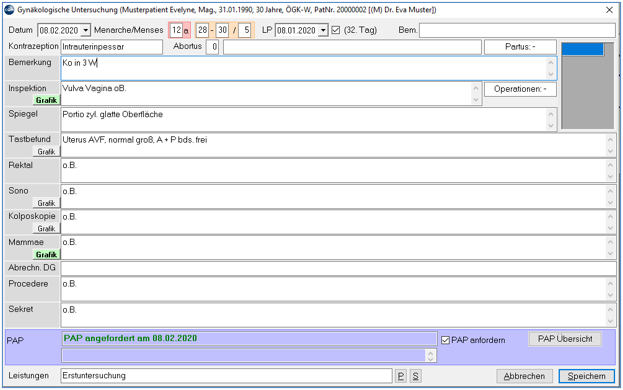623x390 pixels.
Task: Enable or disable PAP anfordern checkbox
Action: 445,340
